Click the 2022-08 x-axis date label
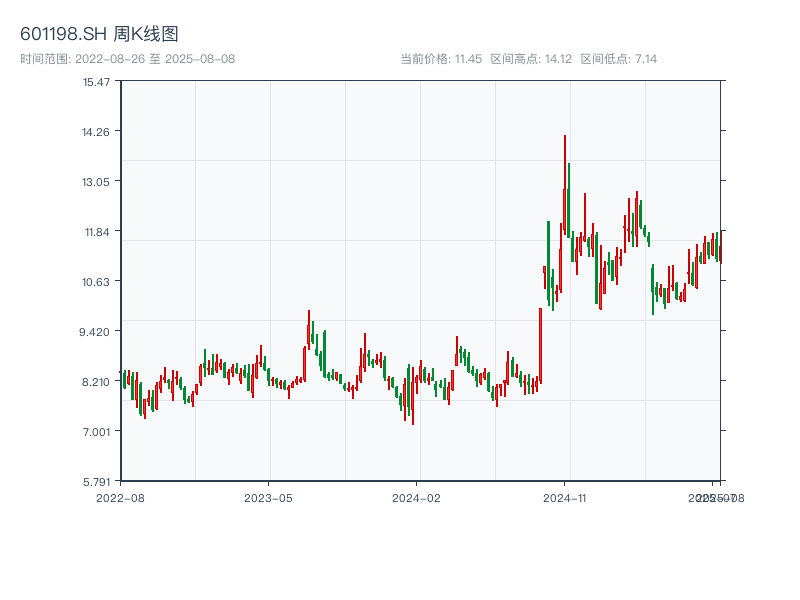Screen dimensions: 800x600 [120, 497]
